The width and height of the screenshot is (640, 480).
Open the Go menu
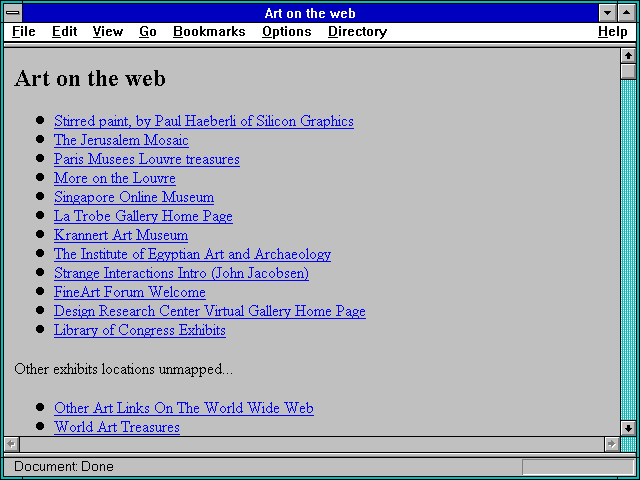(x=148, y=31)
